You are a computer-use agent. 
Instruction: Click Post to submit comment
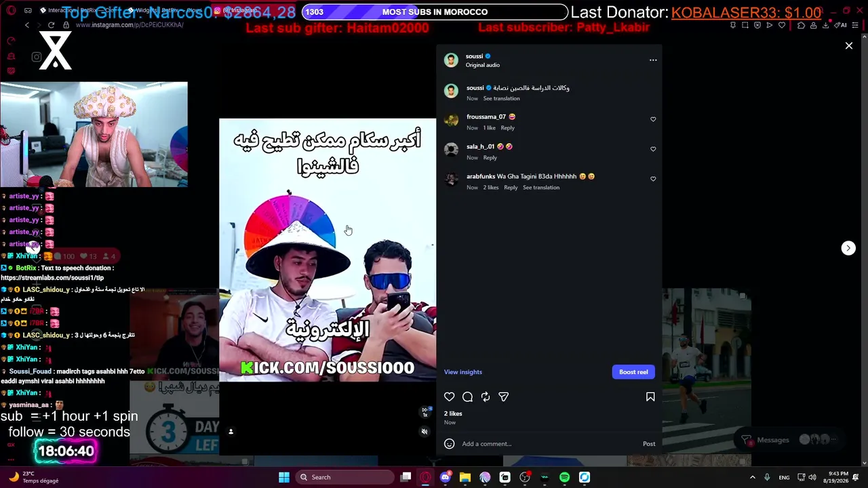coord(649,444)
